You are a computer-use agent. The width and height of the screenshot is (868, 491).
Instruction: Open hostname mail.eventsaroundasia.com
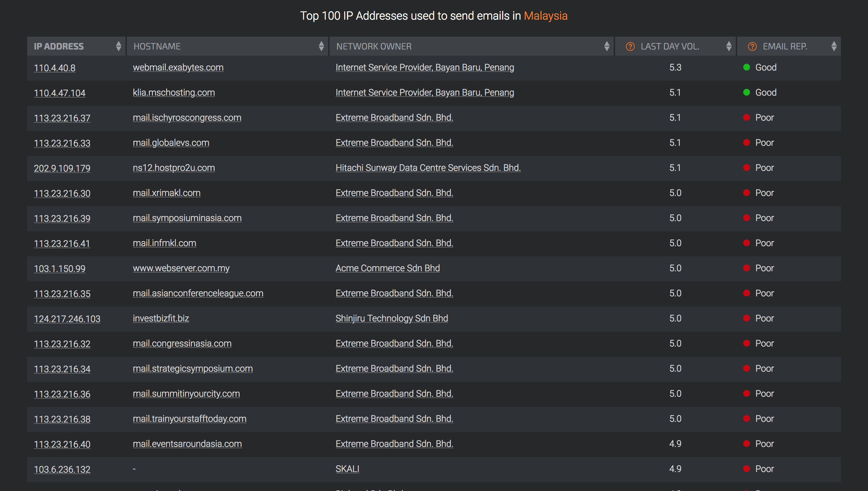187,444
